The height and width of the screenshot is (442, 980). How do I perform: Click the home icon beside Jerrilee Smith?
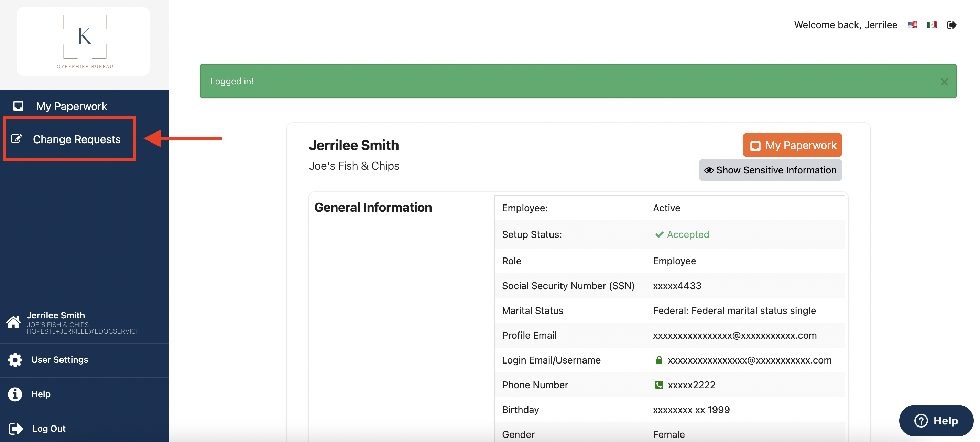click(14, 323)
